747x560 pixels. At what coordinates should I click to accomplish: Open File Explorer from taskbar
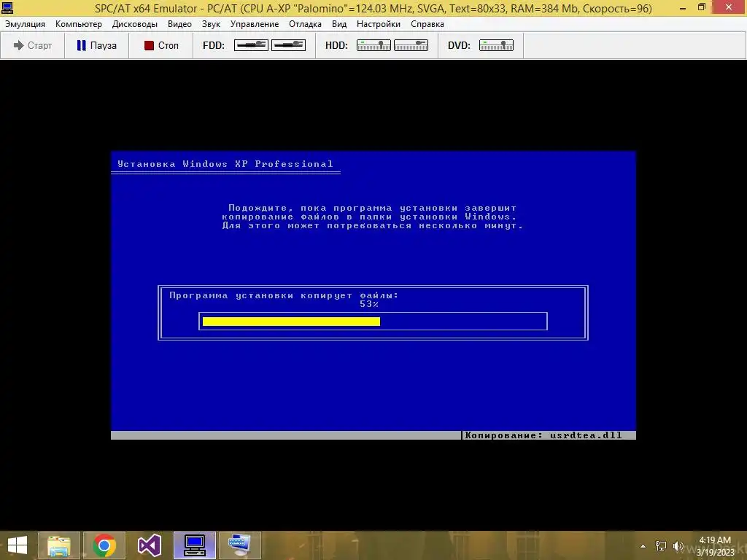[x=58, y=545]
